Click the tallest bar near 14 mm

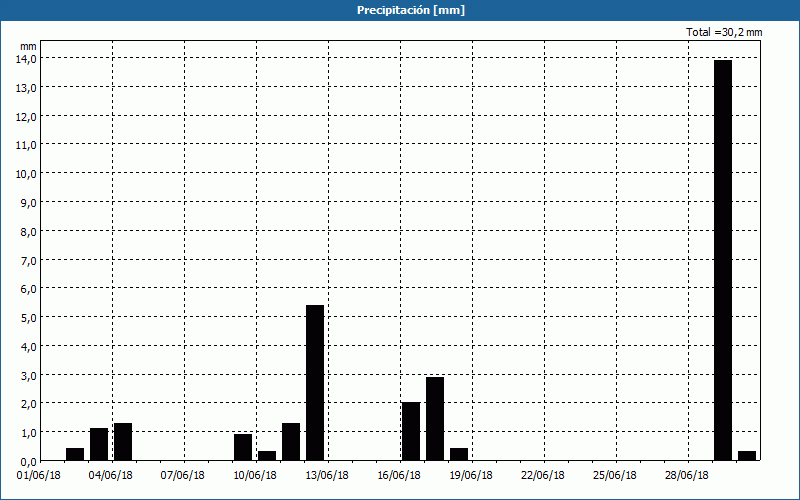[x=723, y=260]
